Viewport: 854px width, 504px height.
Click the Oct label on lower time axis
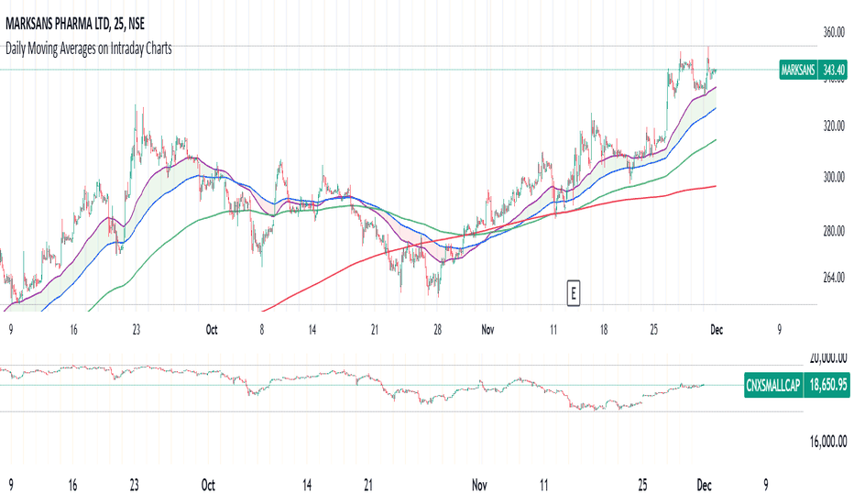click(208, 485)
